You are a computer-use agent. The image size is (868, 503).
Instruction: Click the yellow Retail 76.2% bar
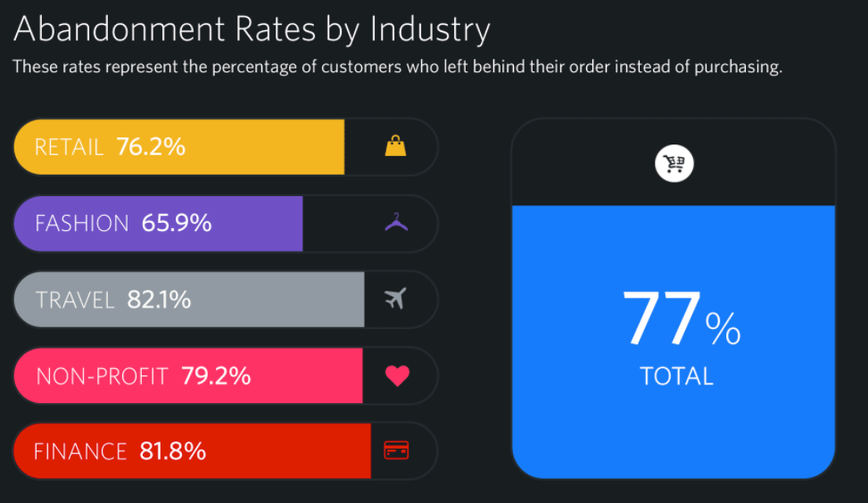pos(178,146)
